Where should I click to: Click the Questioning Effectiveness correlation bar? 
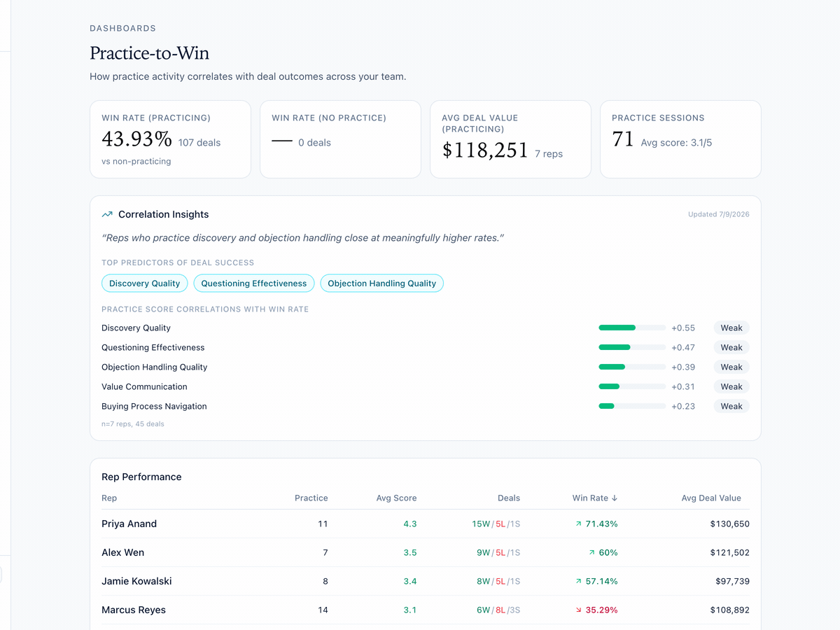pos(632,347)
